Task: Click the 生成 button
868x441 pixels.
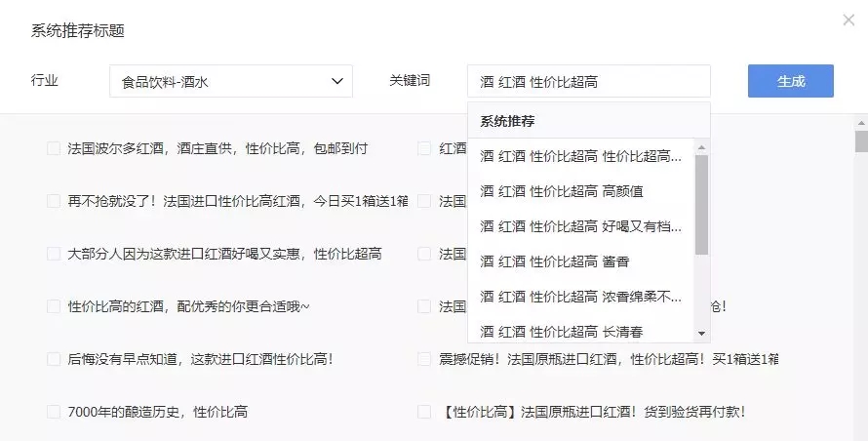Action: [791, 81]
